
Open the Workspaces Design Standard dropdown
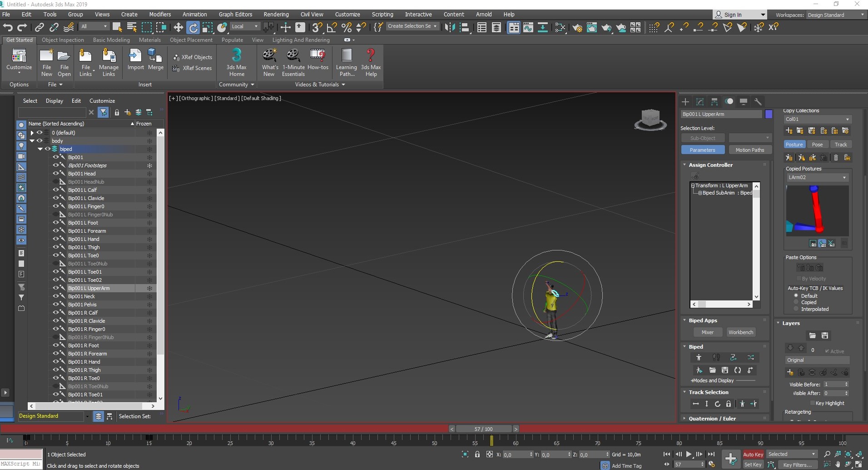(835, 15)
